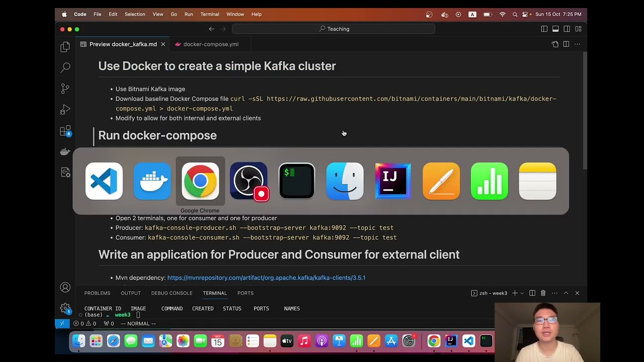Select Numbers in app switcher
The width and height of the screenshot is (644, 362).
click(x=490, y=181)
